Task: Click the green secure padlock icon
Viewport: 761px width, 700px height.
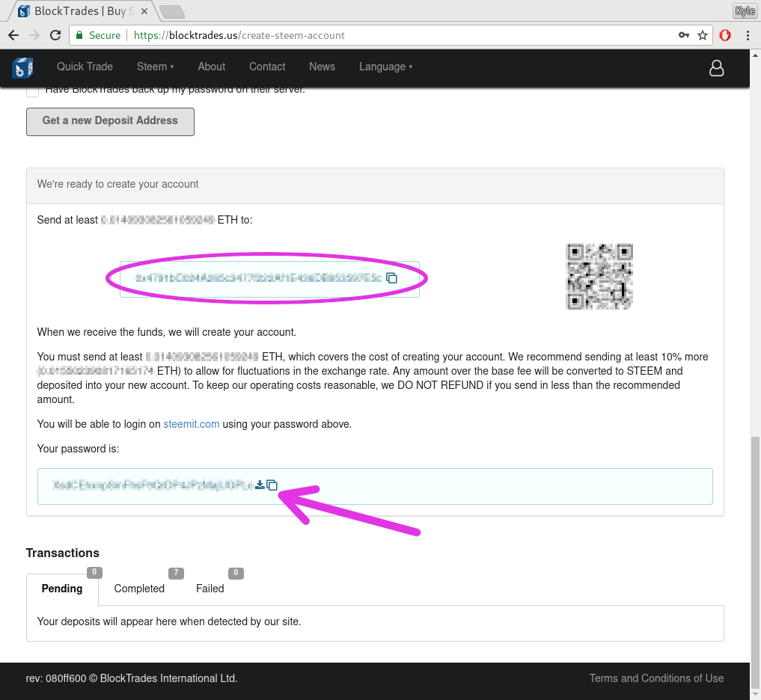Action: pyautogui.click(x=79, y=35)
